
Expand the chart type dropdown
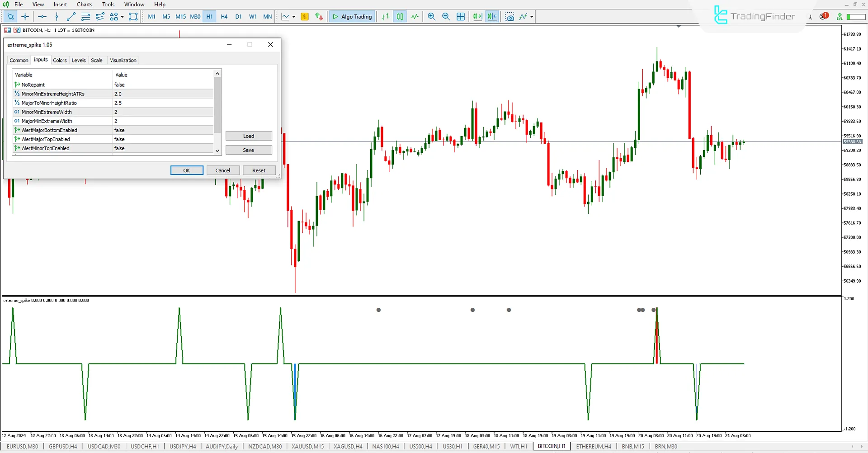click(293, 17)
